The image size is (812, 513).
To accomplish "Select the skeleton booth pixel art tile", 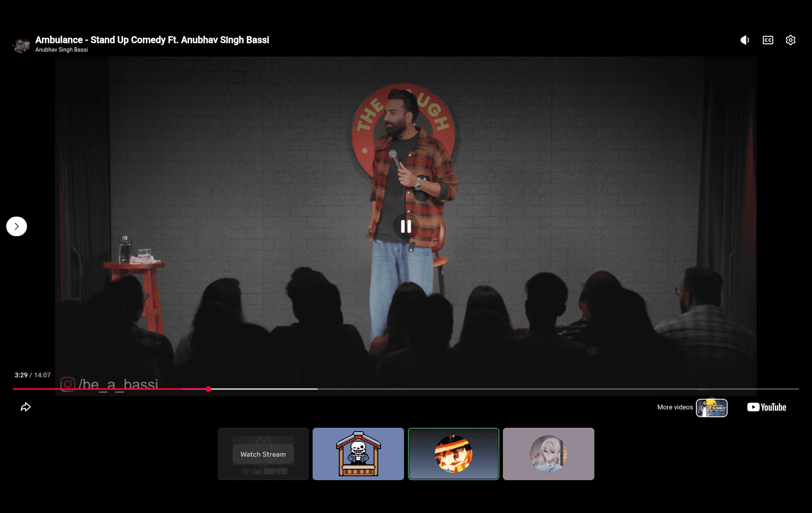I will [358, 454].
